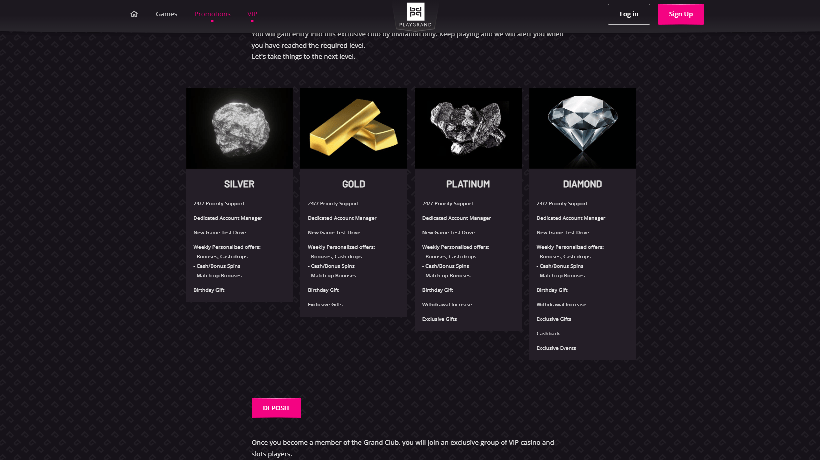The width and height of the screenshot is (820, 460).
Task: Click the DIAMOND tier heading
Action: (x=582, y=184)
